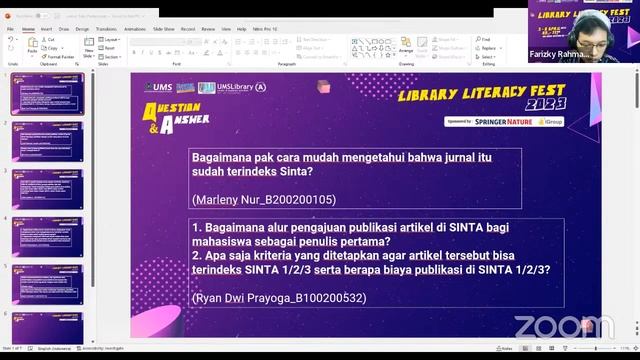Switch to Reading View icon

pyautogui.click(x=552, y=348)
